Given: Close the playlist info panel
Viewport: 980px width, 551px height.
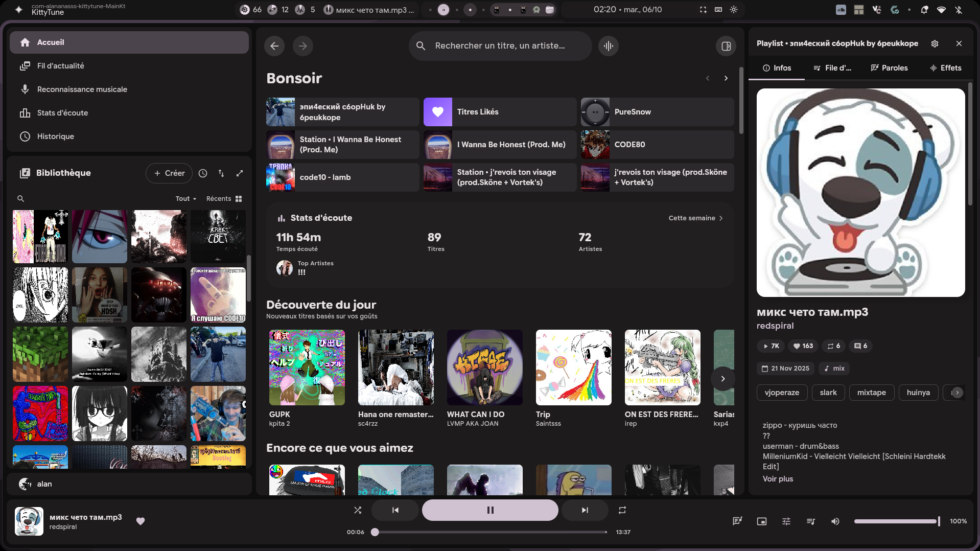Looking at the screenshot, I should tap(959, 43).
